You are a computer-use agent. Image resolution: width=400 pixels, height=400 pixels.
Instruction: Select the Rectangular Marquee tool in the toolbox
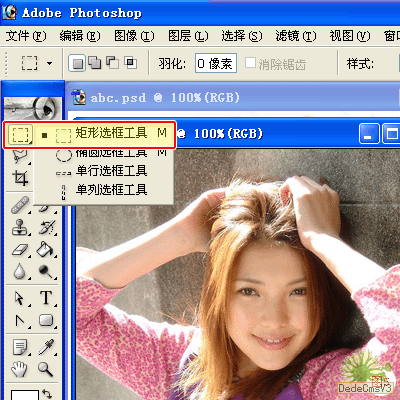point(20,135)
